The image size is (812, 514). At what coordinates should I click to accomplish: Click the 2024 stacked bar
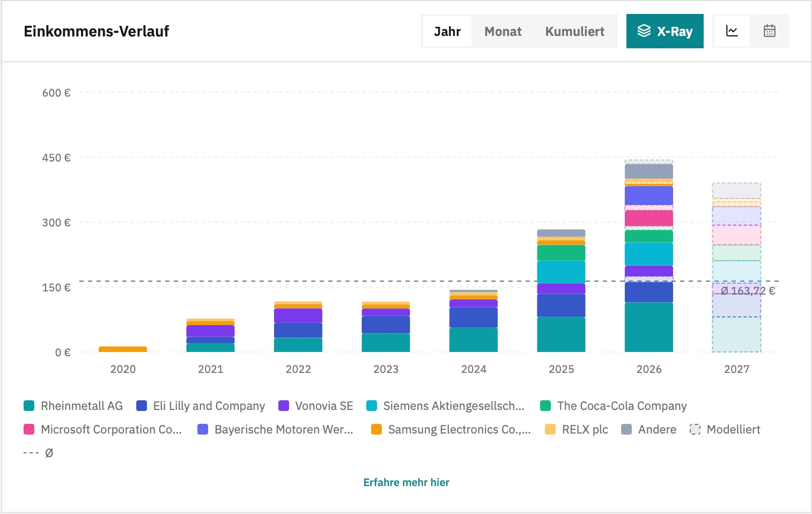coord(474,321)
